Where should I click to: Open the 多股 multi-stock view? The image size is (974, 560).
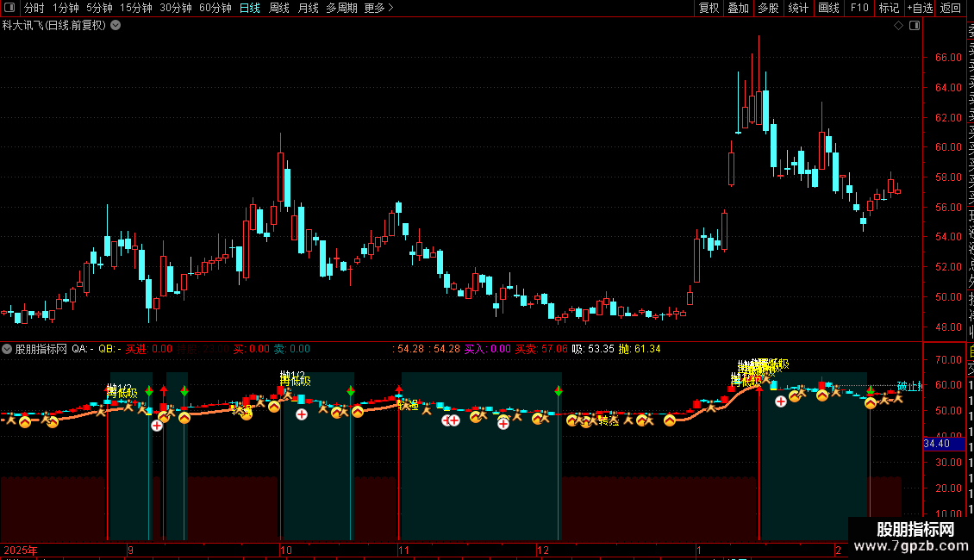point(768,8)
